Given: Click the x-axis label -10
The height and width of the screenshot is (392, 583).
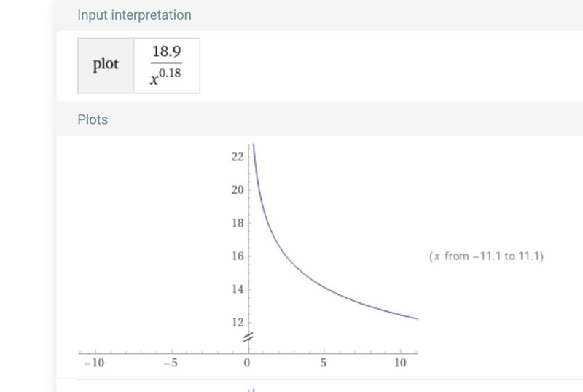Looking at the screenshot, I should tap(94, 364).
